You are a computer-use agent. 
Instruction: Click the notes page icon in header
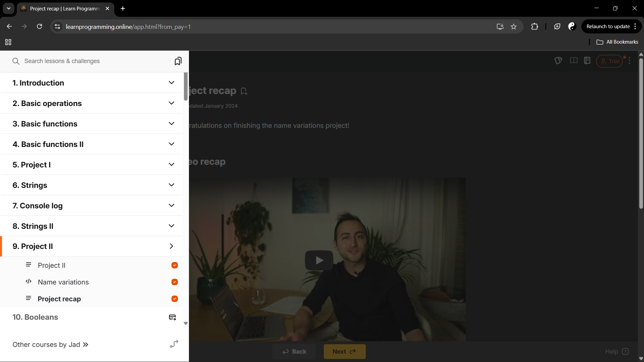[587, 61]
